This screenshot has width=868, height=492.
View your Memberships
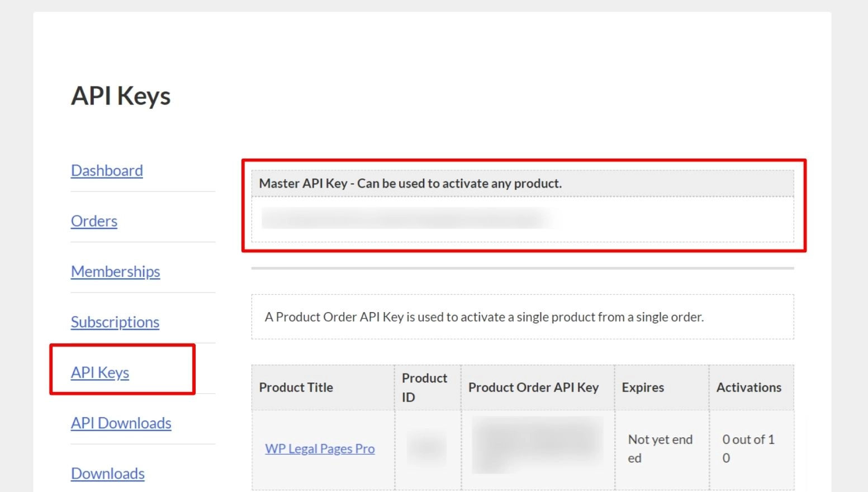115,271
